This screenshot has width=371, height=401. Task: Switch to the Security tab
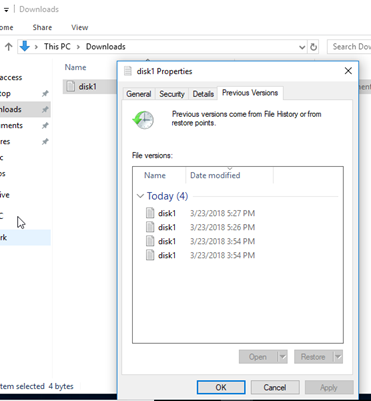(172, 94)
